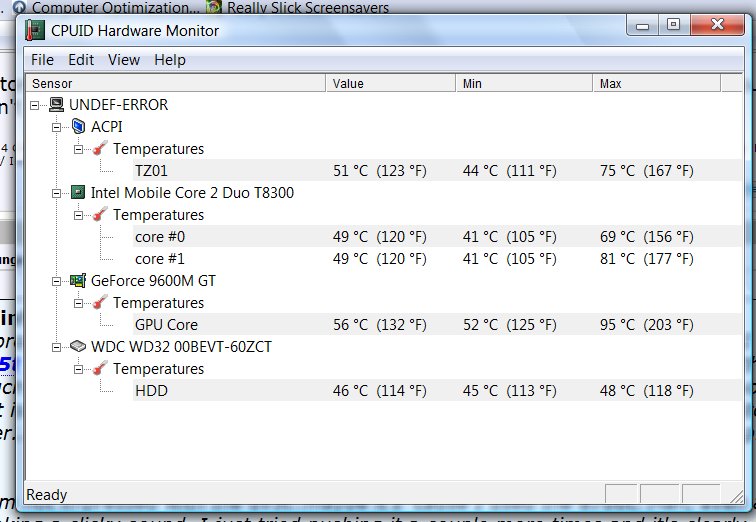The height and width of the screenshot is (522, 756).
Task: Click the GeForce 9600M GT card icon
Action: tap(78, 281)
